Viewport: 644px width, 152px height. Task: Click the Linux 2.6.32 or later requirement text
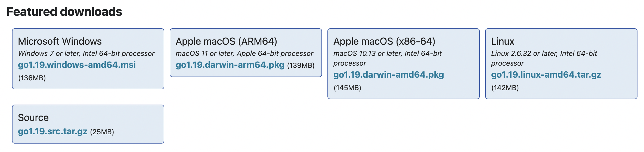pos(544,53)
